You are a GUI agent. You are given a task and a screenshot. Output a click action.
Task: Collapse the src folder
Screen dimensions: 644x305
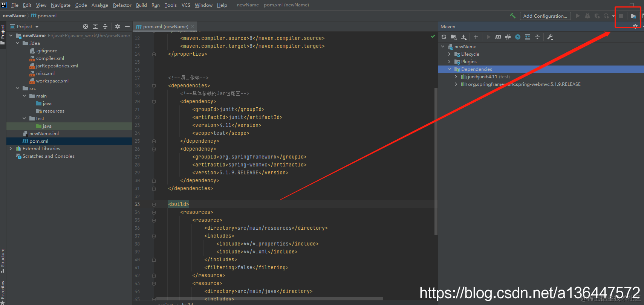point(18,88)
